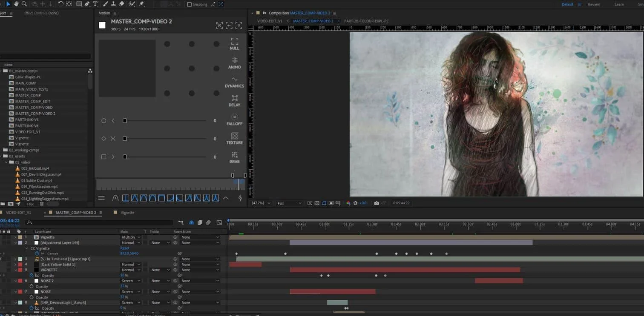
Task: Open the Full resolution dropdown
Action: (x=290, y=203)
